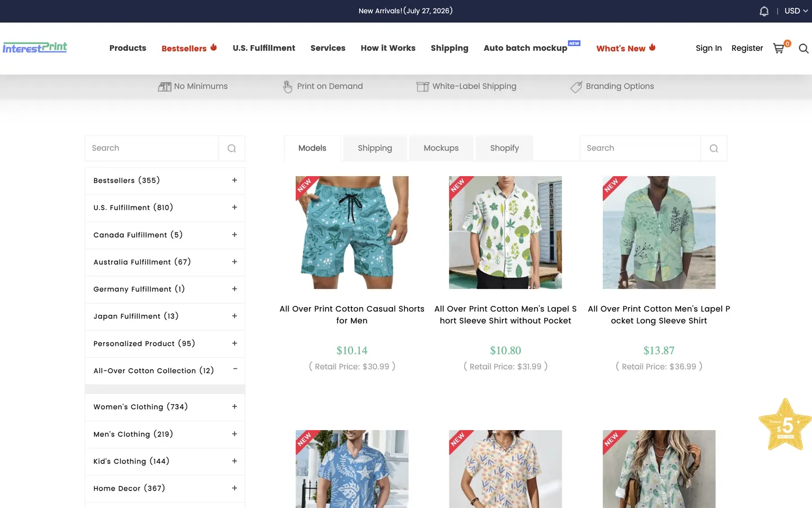Open the green long sleeve shirt image
Viewport: 812px width, 508px height.
[x=659, y=233]
